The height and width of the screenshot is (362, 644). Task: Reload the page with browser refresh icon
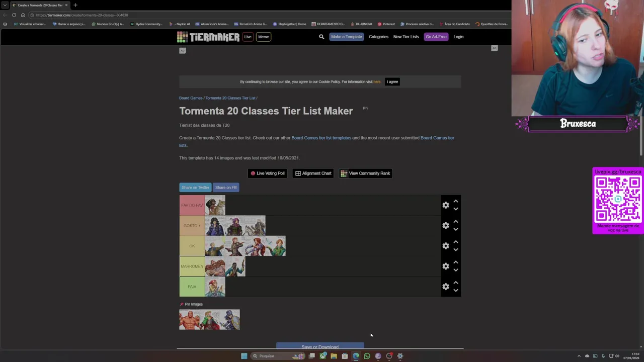pyautogui.click(x=14, y=15)
